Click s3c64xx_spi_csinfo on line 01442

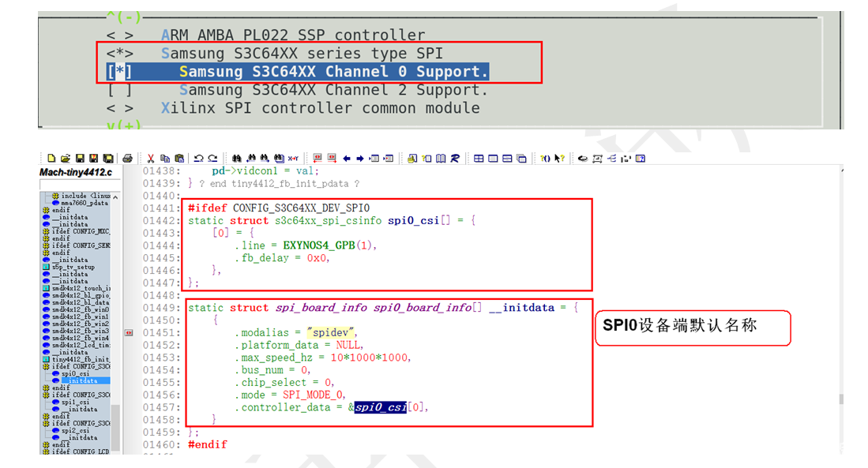(329, 220)
